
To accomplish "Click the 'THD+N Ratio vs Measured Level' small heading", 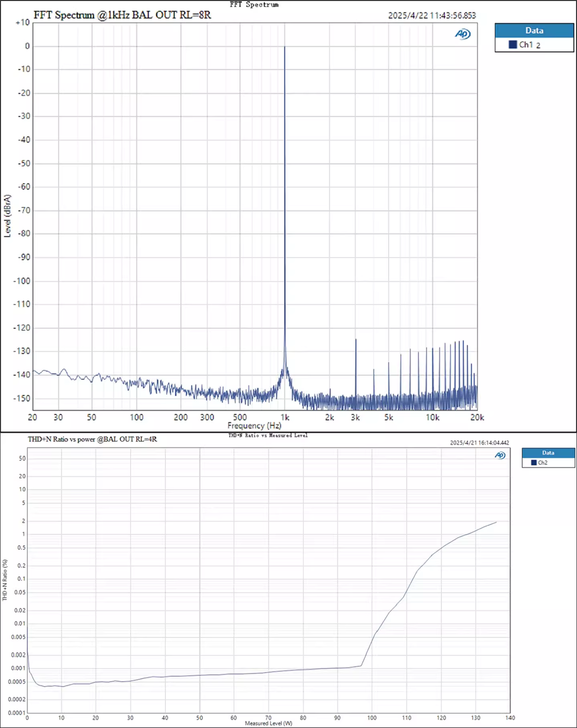I will tap(268, 435).
